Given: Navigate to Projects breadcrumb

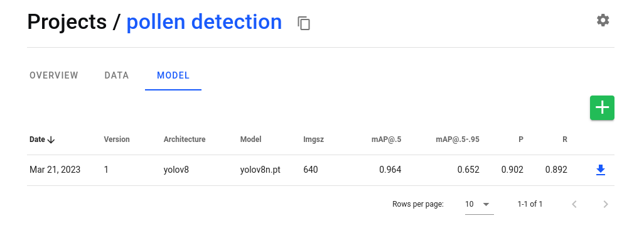Looking at the screenshot, I should tap(67, 22).
